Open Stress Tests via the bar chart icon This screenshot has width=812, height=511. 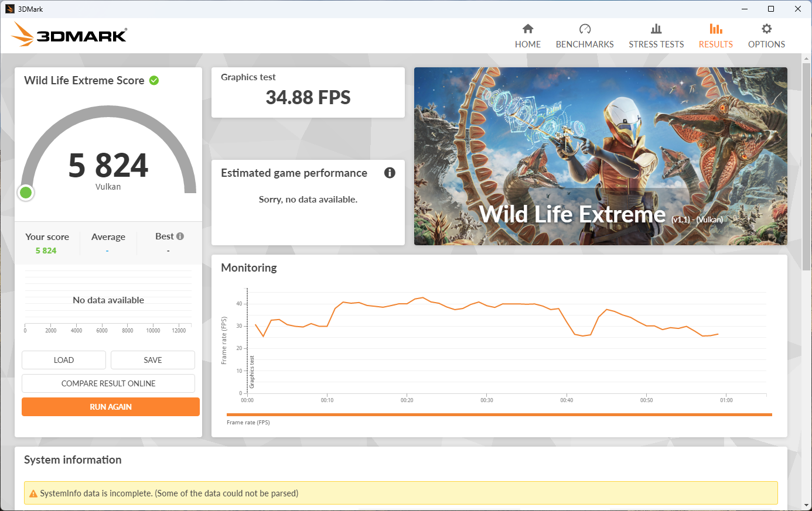point(656,29)
